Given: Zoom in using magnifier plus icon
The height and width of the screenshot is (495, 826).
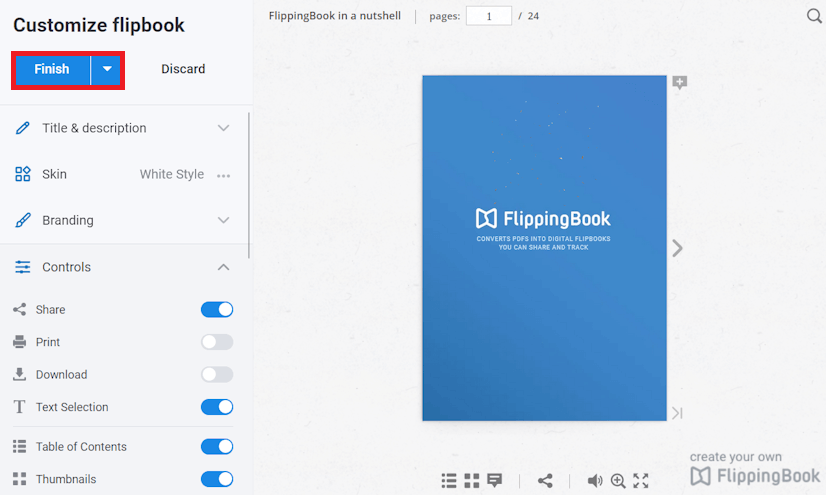Looking at the screenshot, I should (x=618, y=481).
